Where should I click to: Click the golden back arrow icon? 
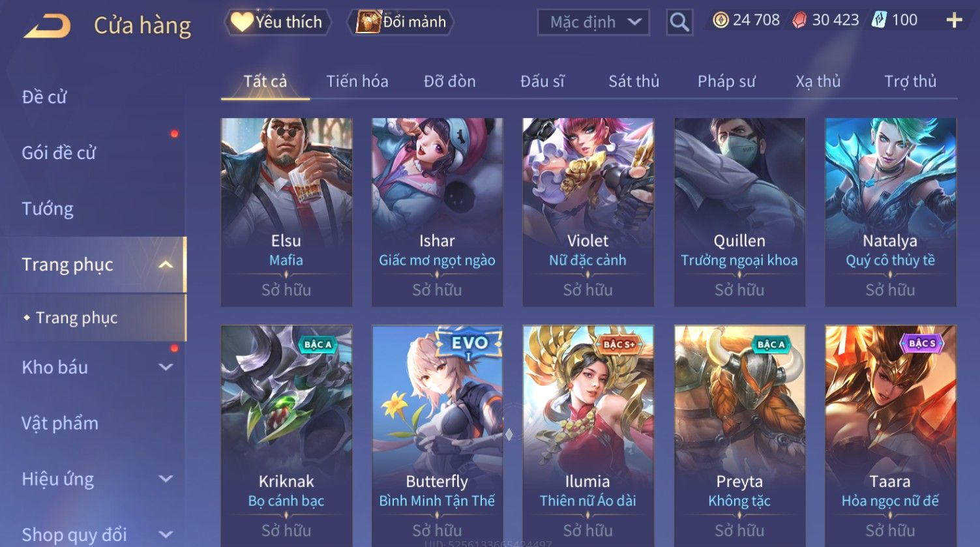coord(47,25)
